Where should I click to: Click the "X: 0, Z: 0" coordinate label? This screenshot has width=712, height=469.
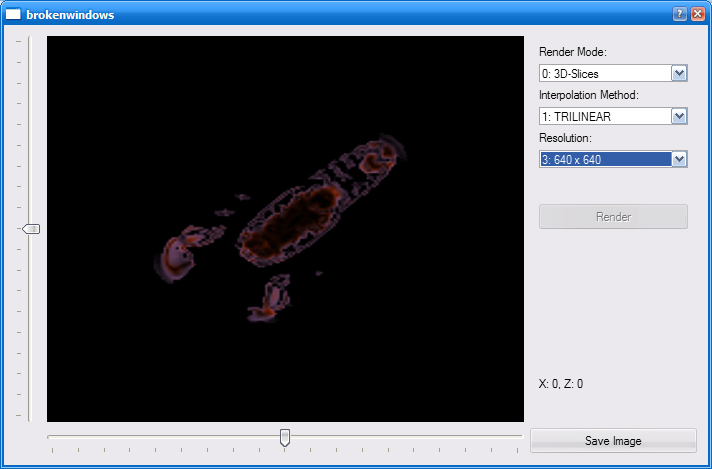point(561,383)
